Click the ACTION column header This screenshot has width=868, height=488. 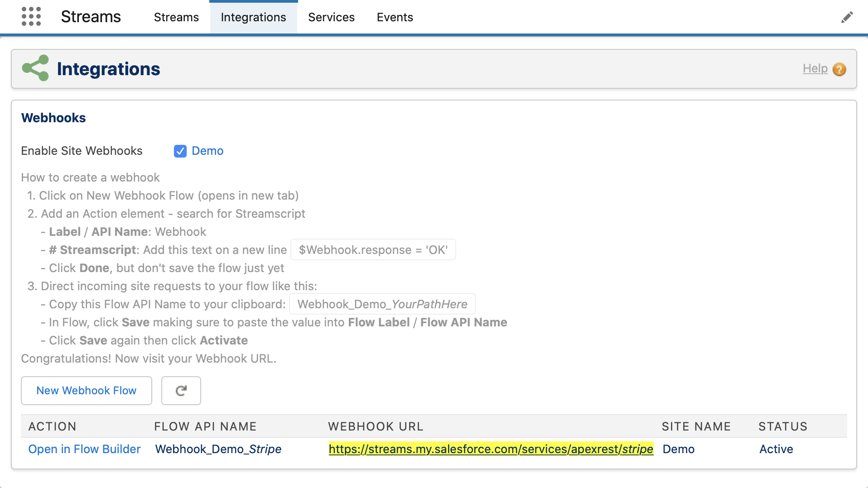point(52,426)
